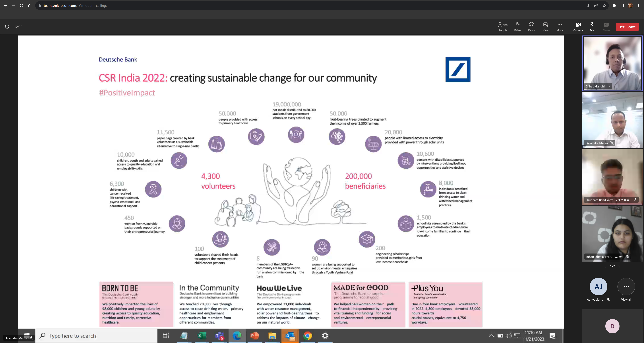Select Suhani Bhatia's video tile

[x=612, y=234]
